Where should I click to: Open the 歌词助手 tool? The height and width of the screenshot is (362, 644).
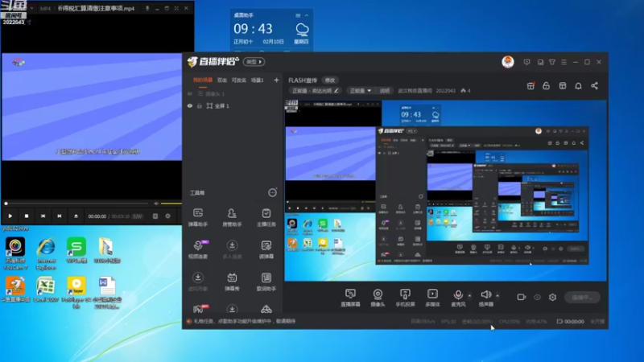pyautogui.click(x=266, y=282)
